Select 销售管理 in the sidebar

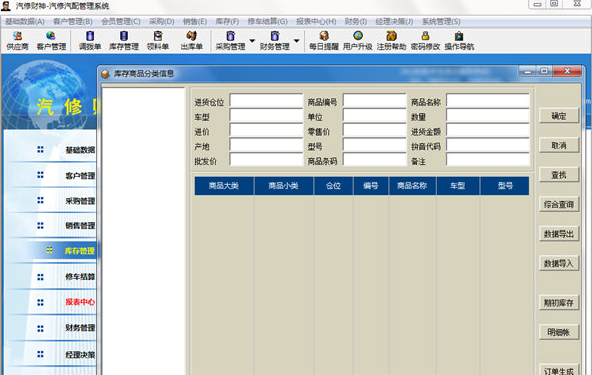point(80,225)
